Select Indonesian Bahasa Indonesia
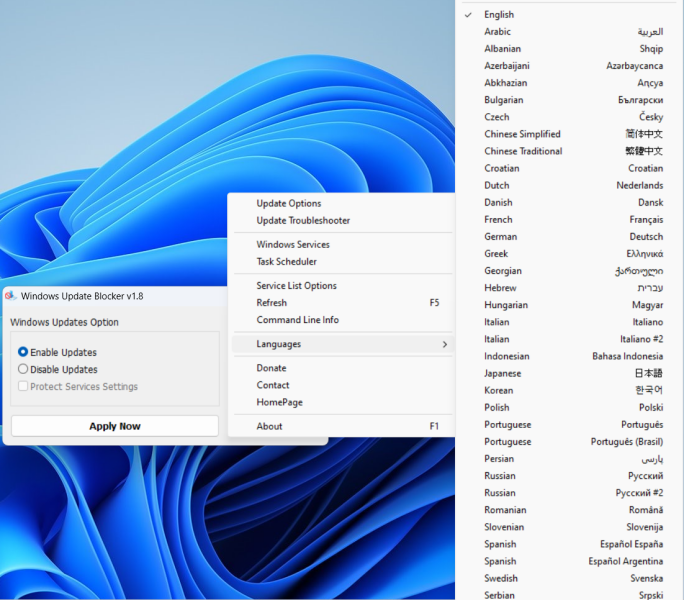 [569, 356]
